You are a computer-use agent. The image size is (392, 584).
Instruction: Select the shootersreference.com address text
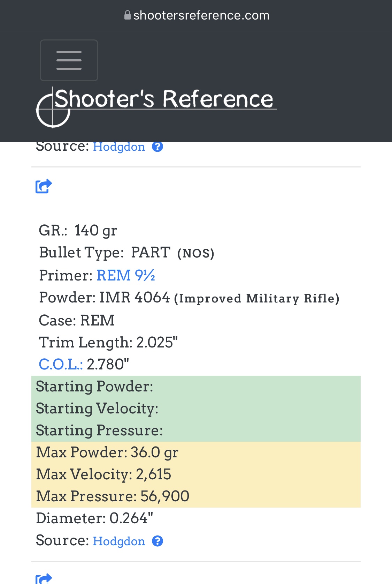point(201,15)
